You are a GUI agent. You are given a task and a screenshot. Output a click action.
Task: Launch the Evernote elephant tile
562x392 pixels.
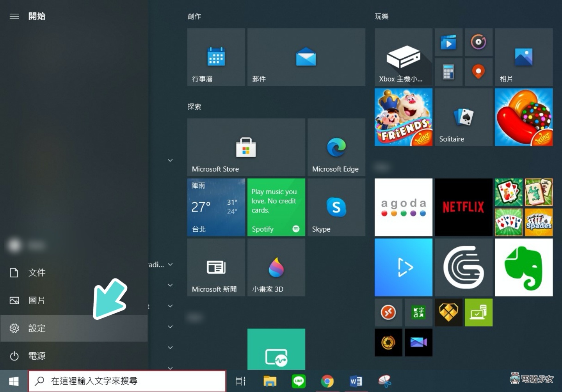(524, 267)
